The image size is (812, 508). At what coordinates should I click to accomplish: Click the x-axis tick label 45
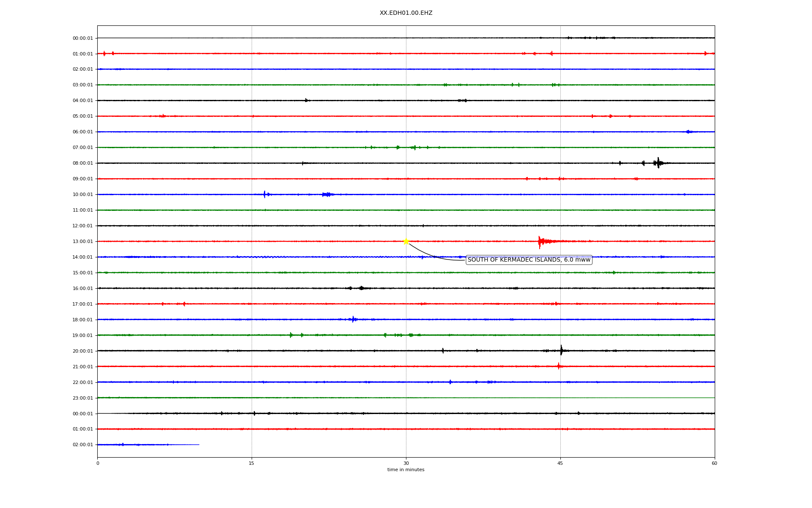point(560,464)
